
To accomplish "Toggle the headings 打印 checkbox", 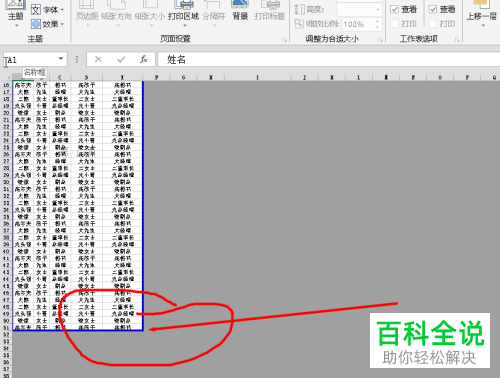I will click(433, 23).
